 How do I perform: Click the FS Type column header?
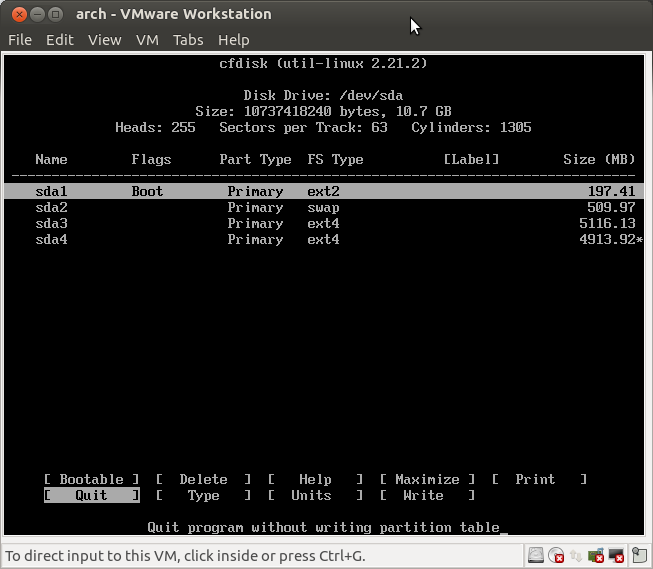[x=335, y=160]
